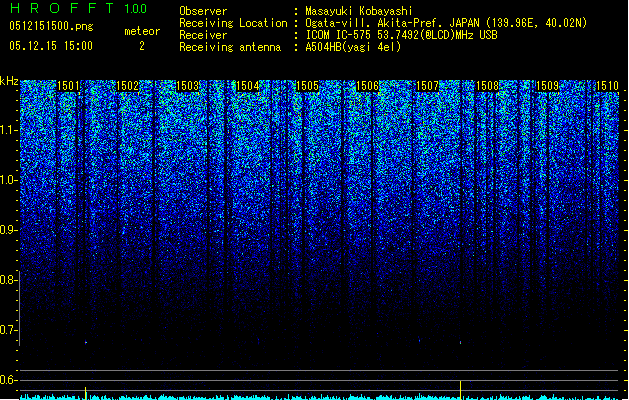Click the 1507 time marker
The height and width of the screenshot is (400, 629).
point(428,86)
